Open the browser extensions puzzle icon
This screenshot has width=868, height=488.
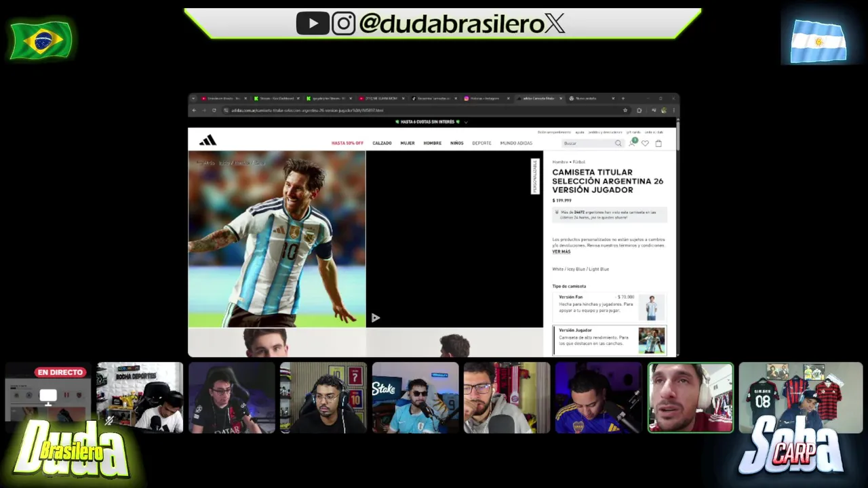639,110
